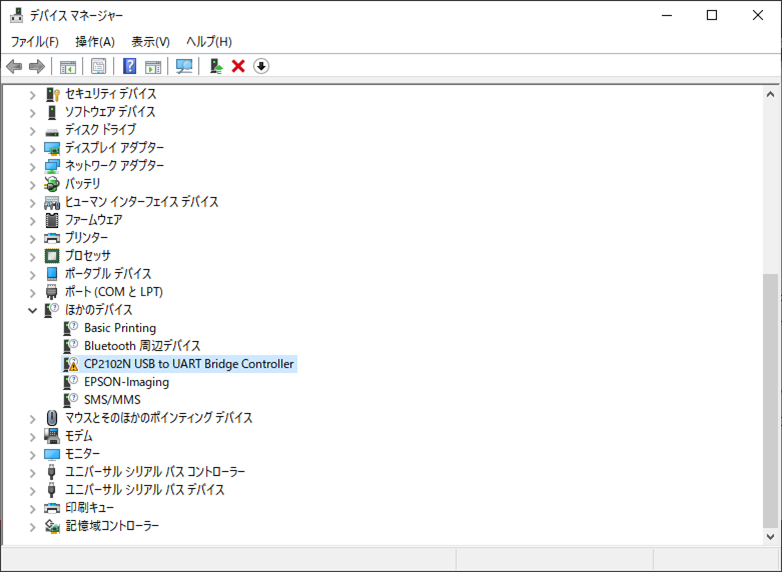Screen dimensions: 782x572
Task: Expand ネットワーク アダプター category
Action: [x=32, y=167]
